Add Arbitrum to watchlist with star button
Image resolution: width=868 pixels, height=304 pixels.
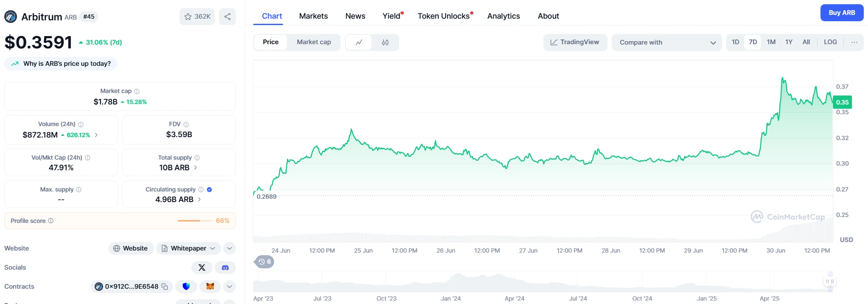(197, 17)
